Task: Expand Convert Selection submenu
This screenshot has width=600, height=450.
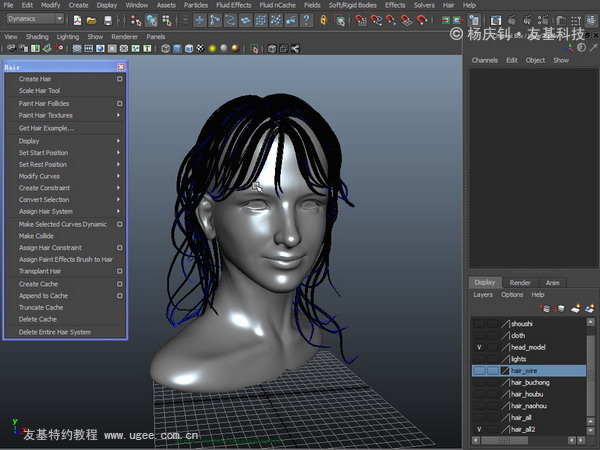Action: click(x=118, y=199)
